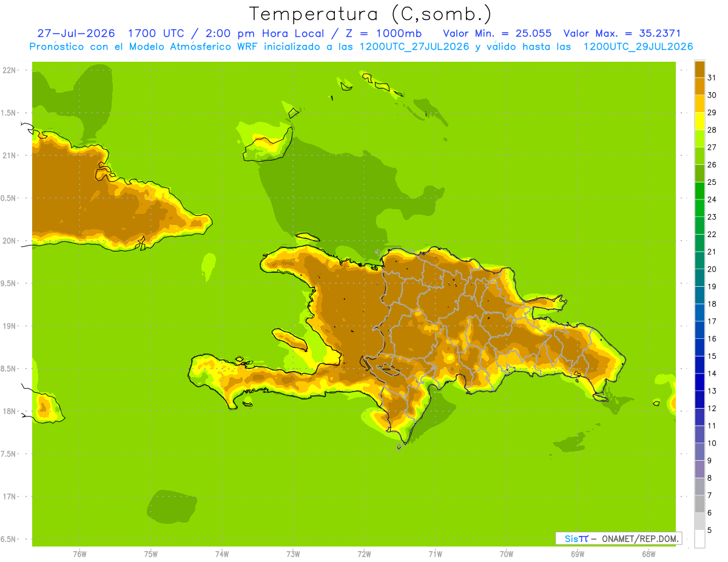Click the legend value "25"
Screen dimensions: 728x562
click(x=711, y=182)
